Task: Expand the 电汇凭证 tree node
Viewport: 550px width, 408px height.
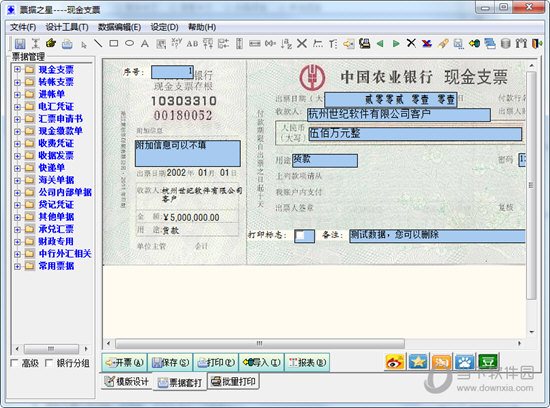Action: coord(17,107)
